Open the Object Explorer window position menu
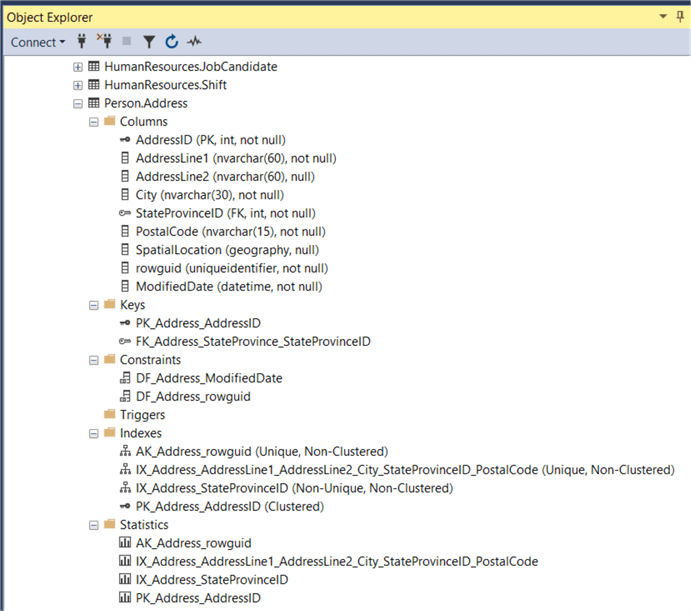 pos(663,17)
